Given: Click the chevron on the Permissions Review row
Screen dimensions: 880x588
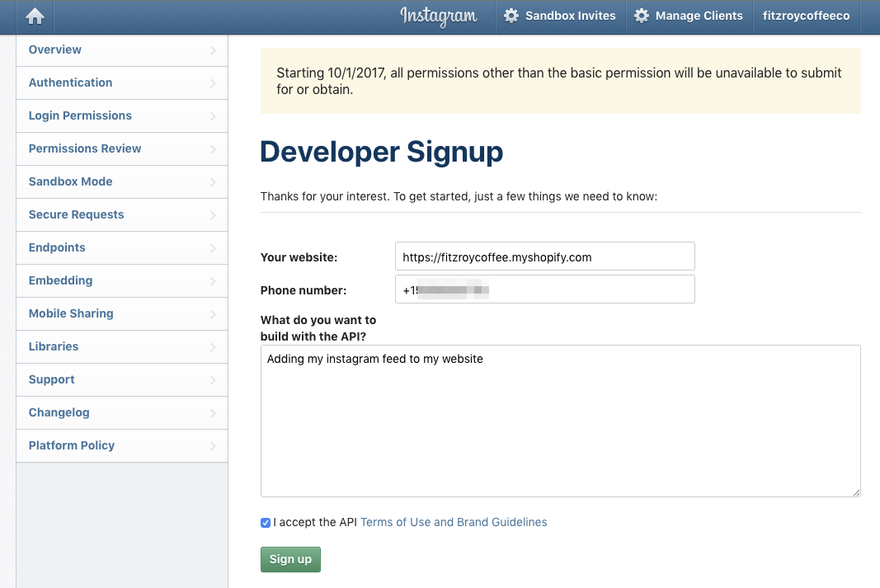Looking at the screenshot, I should (x=213, y=149).
